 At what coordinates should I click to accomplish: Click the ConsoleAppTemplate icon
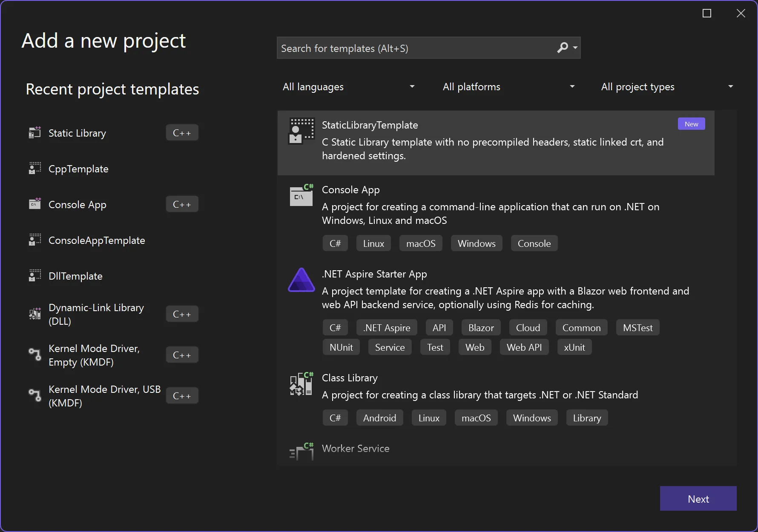tap(34, 240)
